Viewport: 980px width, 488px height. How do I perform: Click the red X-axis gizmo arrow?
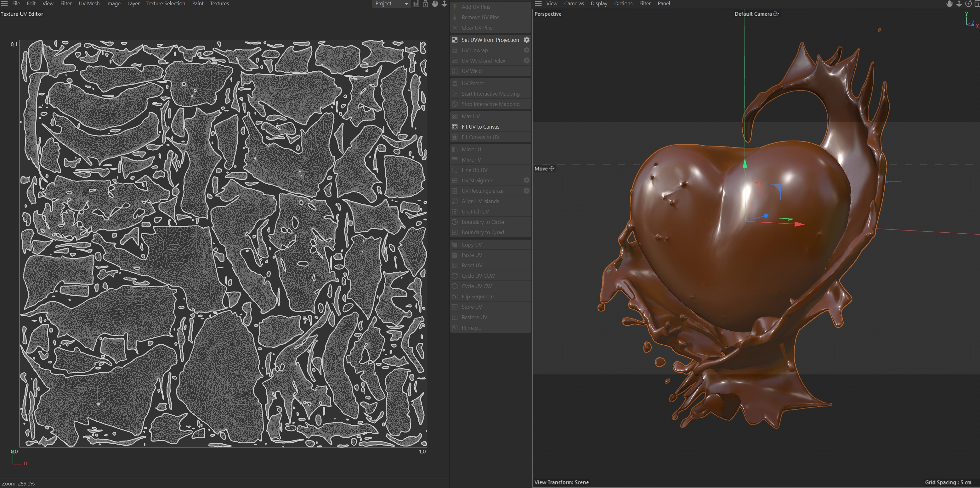pyautogui.click(x=799, y=224)
